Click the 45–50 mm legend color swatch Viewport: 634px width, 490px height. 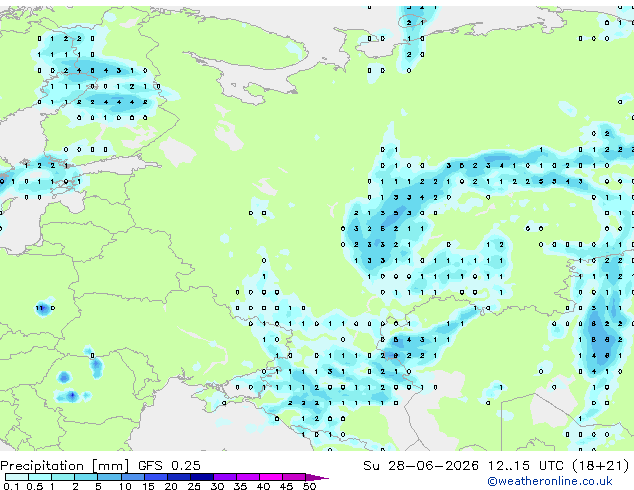[x=294, y=477]
